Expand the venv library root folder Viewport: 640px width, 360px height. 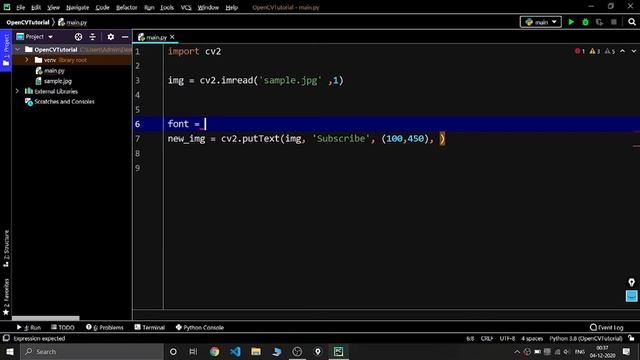[27, 60]
